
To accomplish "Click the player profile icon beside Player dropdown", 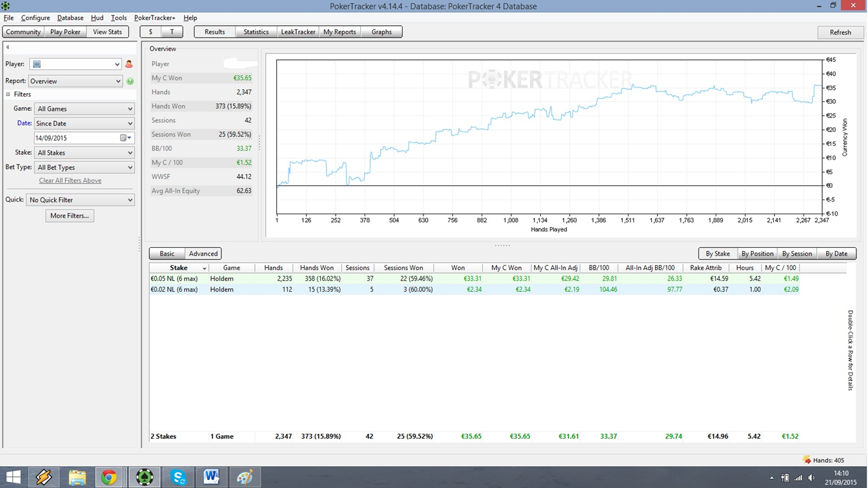I will [x=129, y=64].
